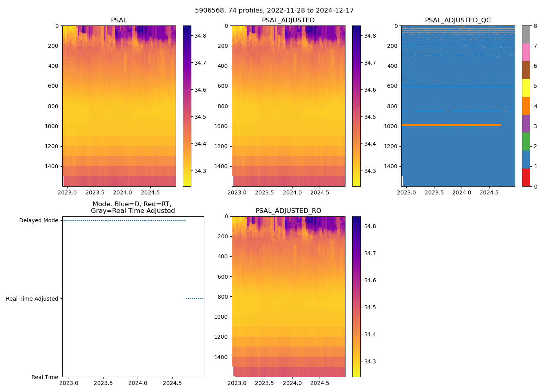Click the Real Time Adjusted dotted data points
Screen dimensions: 549x392
[195, 299]
